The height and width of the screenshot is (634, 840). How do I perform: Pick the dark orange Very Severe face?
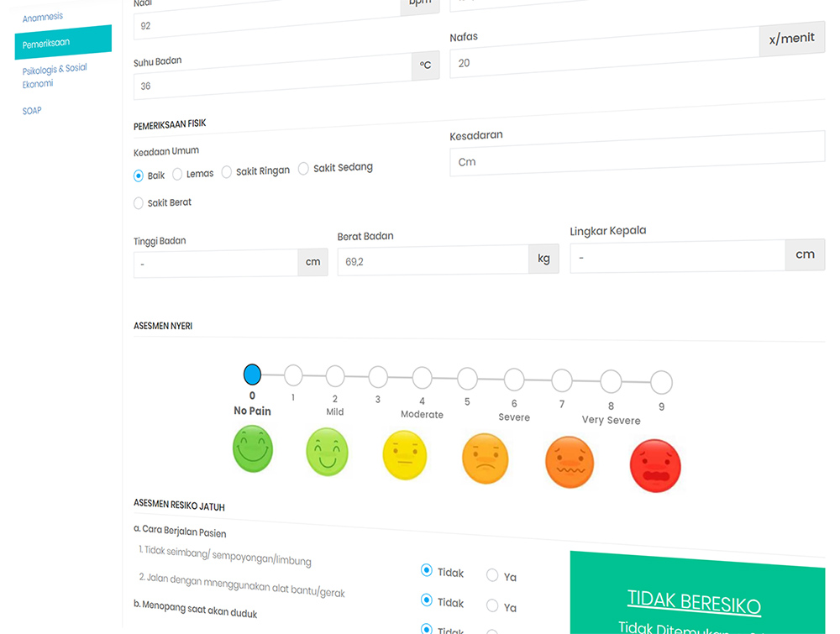(x=570, y=463)
